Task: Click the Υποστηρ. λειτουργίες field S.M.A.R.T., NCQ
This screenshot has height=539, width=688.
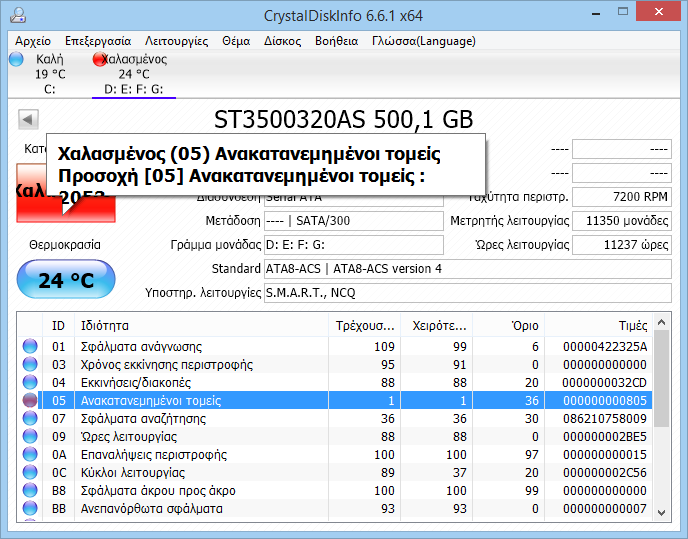Action: (x=468, y=293)
